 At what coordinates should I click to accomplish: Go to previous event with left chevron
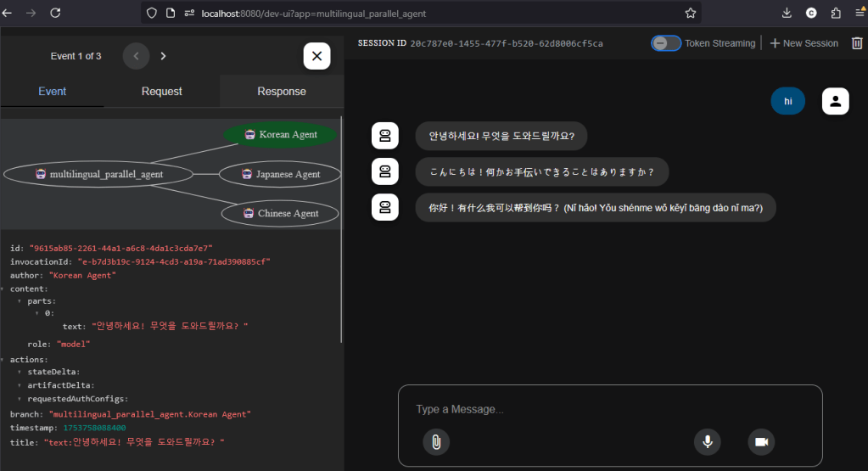point(136,56)
